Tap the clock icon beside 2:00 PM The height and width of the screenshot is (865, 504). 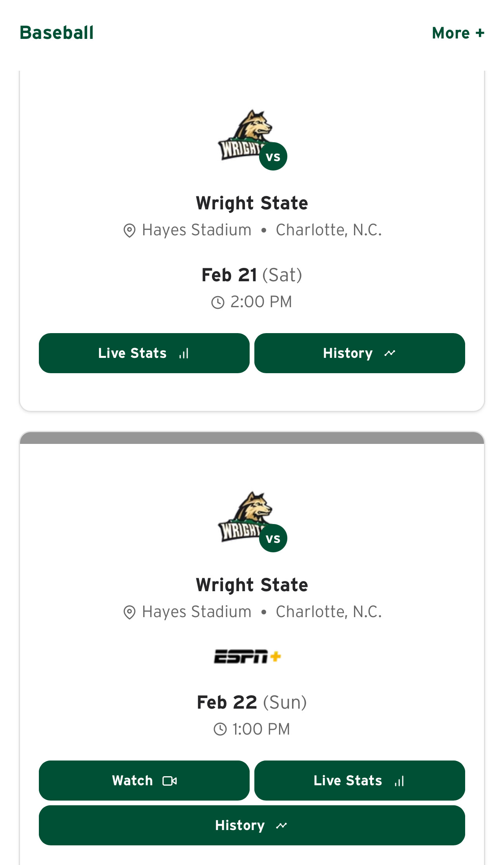click(x=218, y=302)
